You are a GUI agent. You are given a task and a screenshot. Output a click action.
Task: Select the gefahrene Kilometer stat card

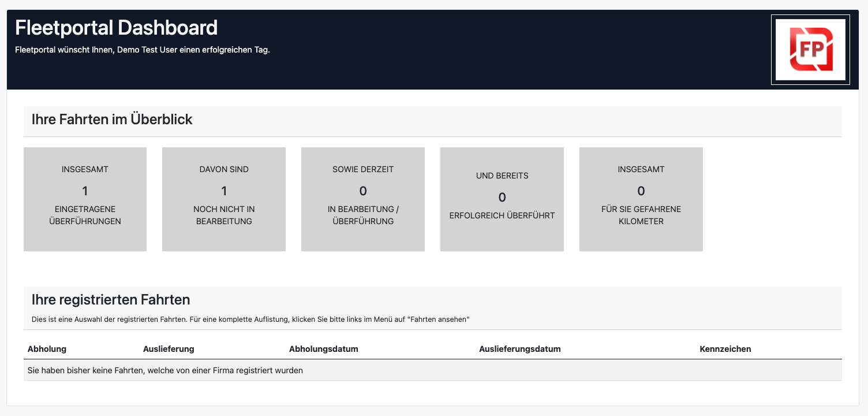(x=641, y=199)
